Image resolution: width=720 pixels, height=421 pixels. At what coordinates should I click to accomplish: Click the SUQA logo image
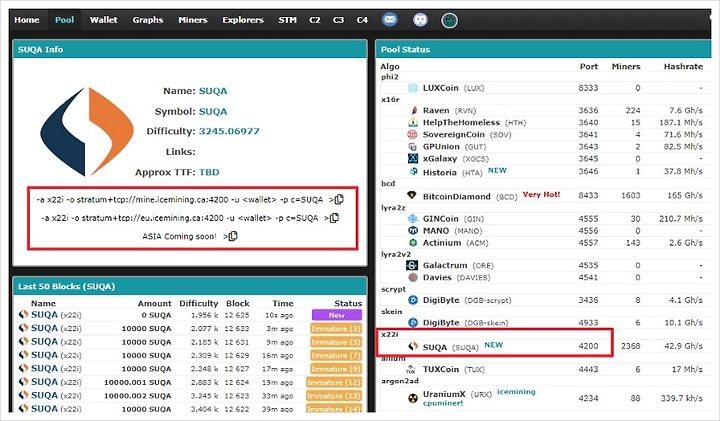87,132
